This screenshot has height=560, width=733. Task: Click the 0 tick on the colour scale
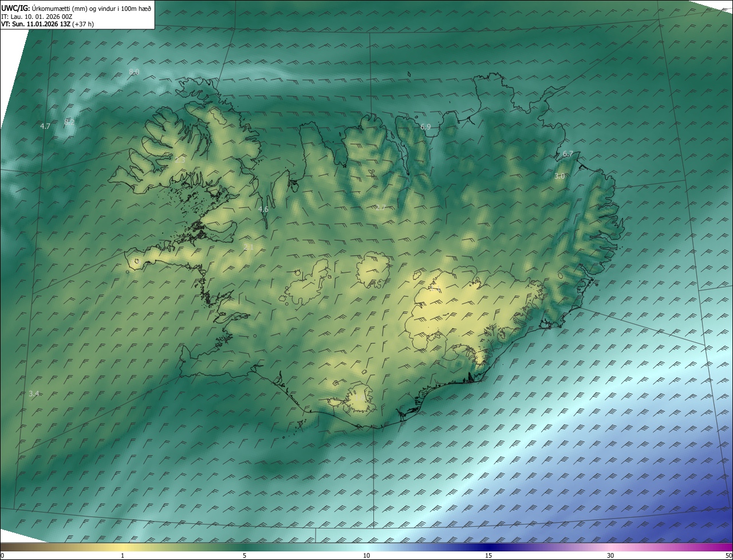click(x=2, y=555)
